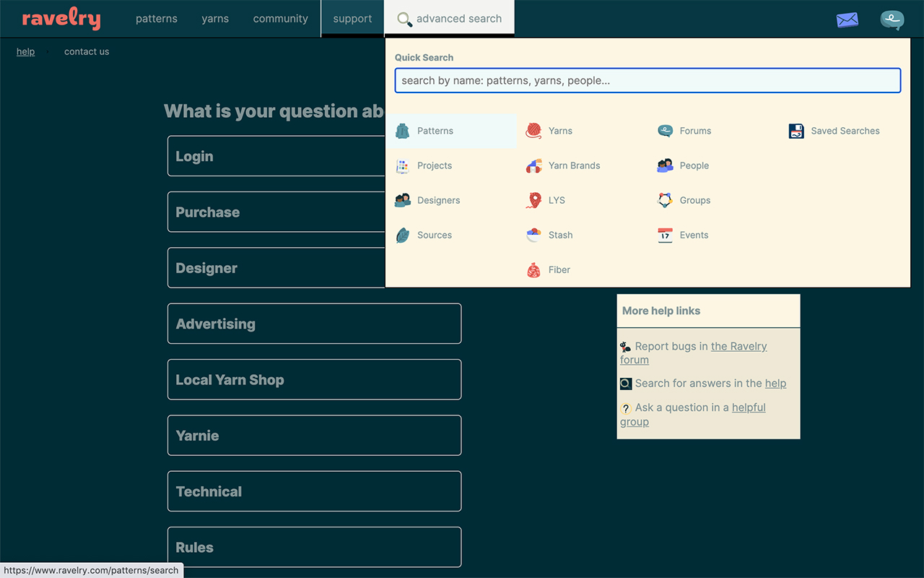The width and height of the screenshot is (924, 578).
Task: Click the Groups search label
Action: tap(695, 200)
